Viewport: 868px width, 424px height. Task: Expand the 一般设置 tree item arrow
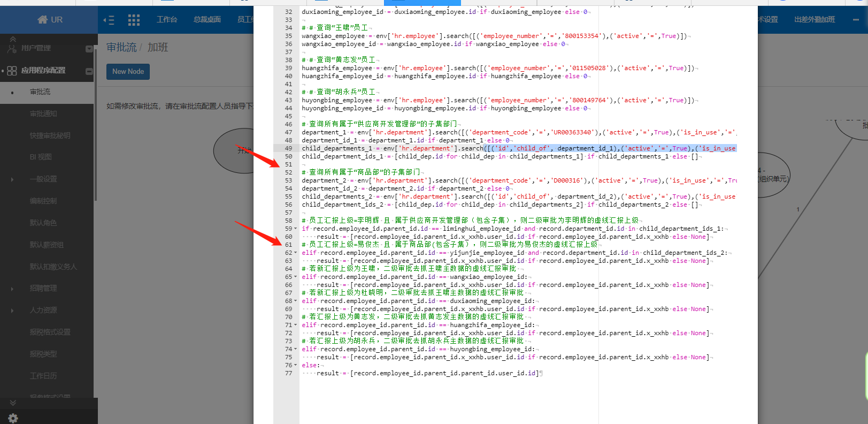[x=12, y=179]
